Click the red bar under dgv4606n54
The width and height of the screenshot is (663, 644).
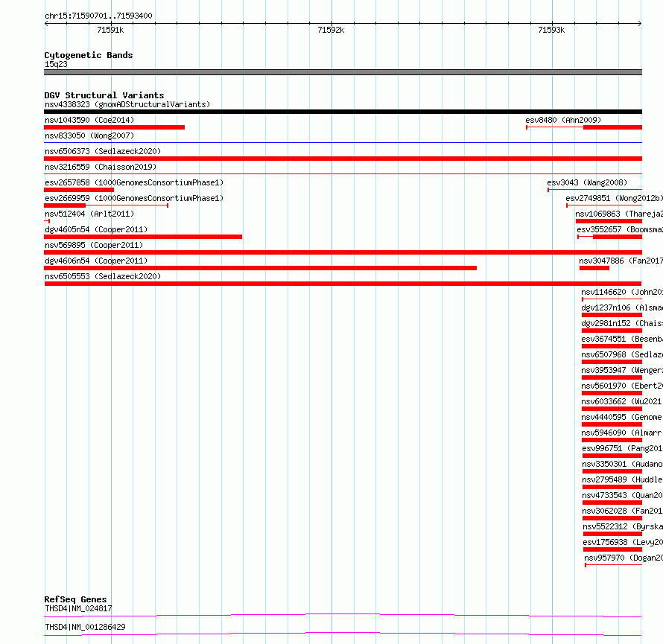pos(261,268)
